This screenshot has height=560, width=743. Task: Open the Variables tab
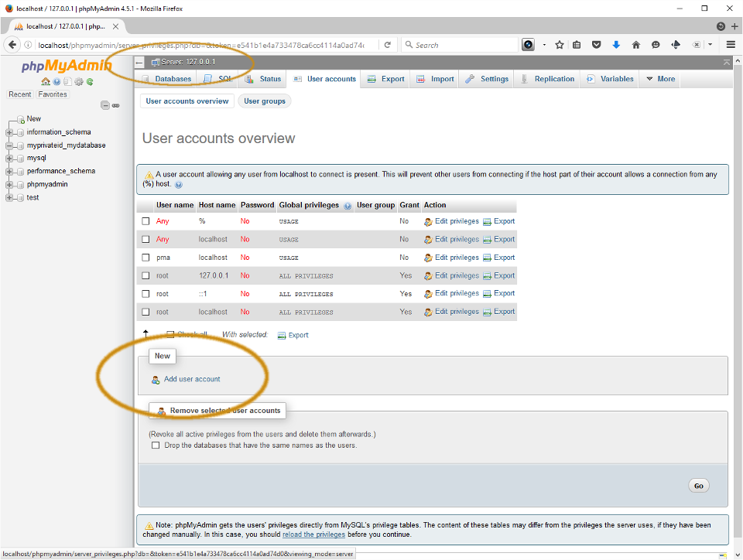[x=610, y=79]
